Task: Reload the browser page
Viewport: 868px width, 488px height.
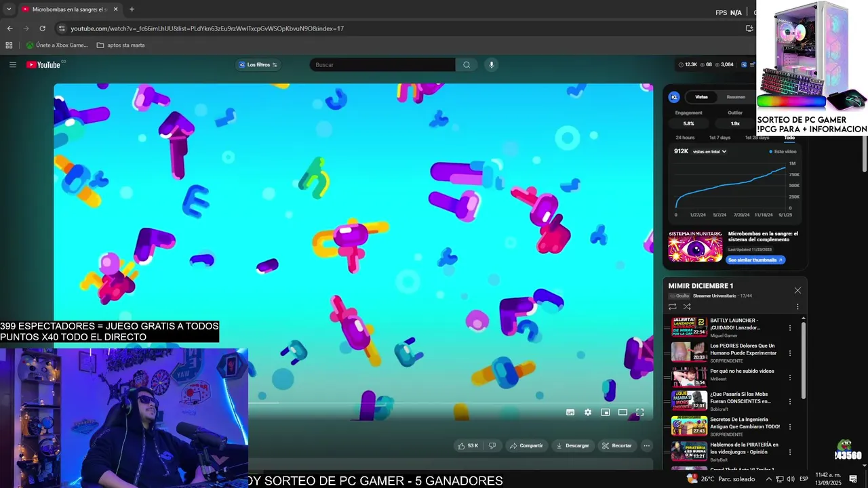Action: point(42,28)
